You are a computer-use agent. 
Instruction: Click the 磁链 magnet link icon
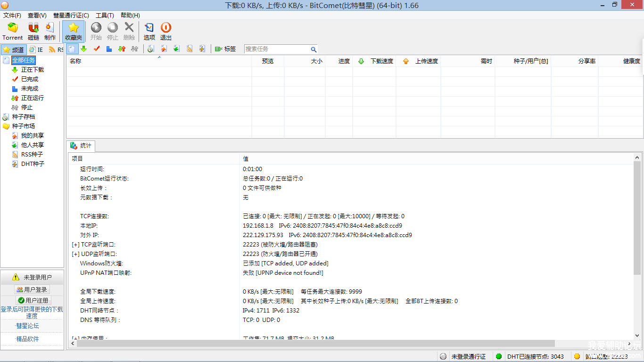33,31
